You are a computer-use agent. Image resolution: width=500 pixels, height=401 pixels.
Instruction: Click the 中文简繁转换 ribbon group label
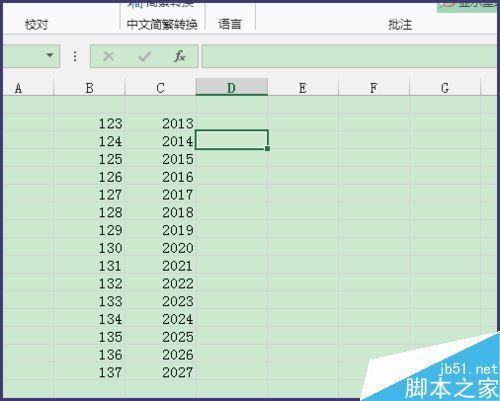pos(162,24)
